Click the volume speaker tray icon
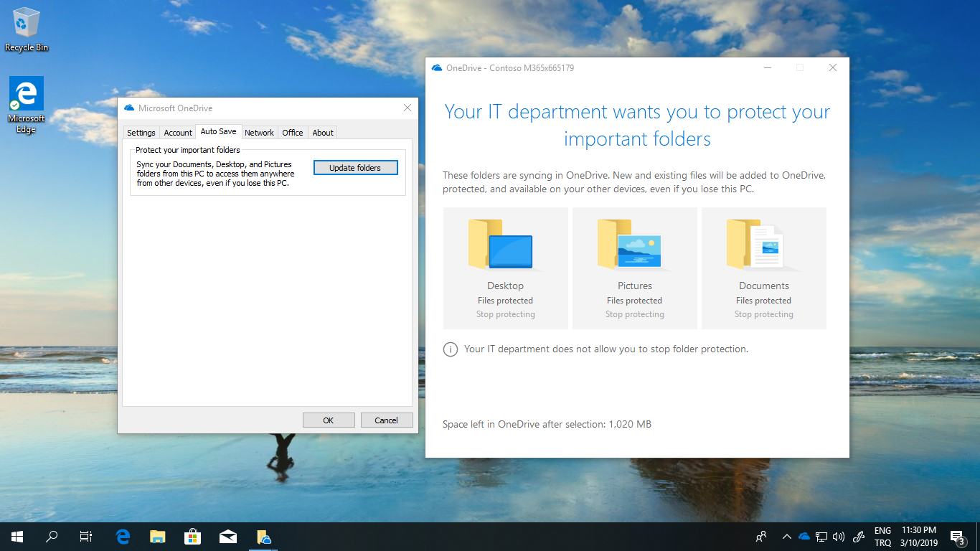This screenshot has height=551, width=980. pos(839,537)
